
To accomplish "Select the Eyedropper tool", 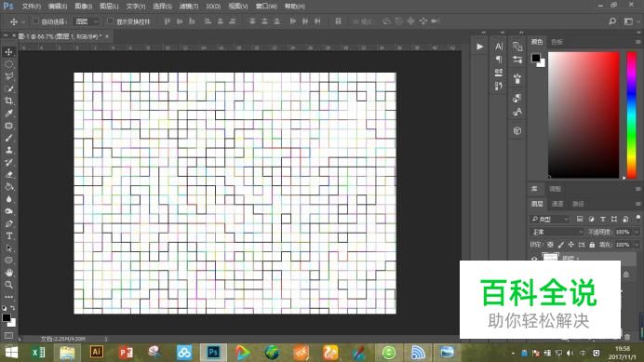I will 8,114.
